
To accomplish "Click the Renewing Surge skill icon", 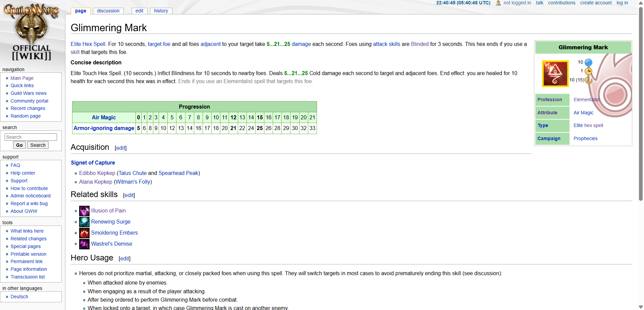I will 84,222.
